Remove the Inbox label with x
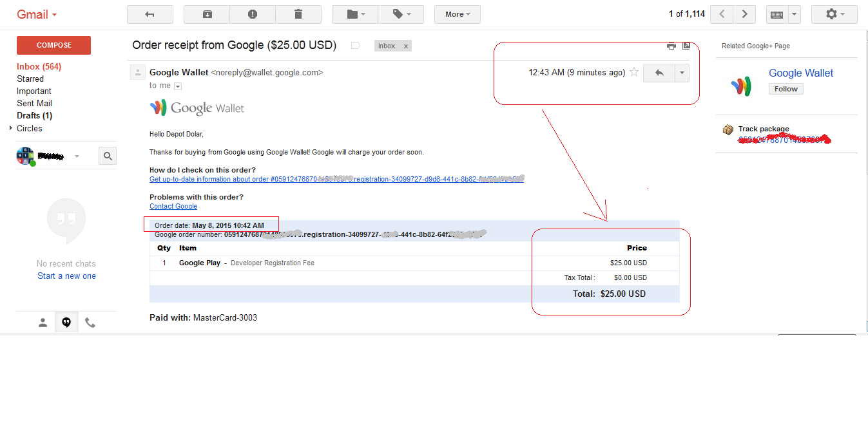Image resolution: width=868 pixels, height=432 pixels. pyautogui.click(x=405, y=46)
